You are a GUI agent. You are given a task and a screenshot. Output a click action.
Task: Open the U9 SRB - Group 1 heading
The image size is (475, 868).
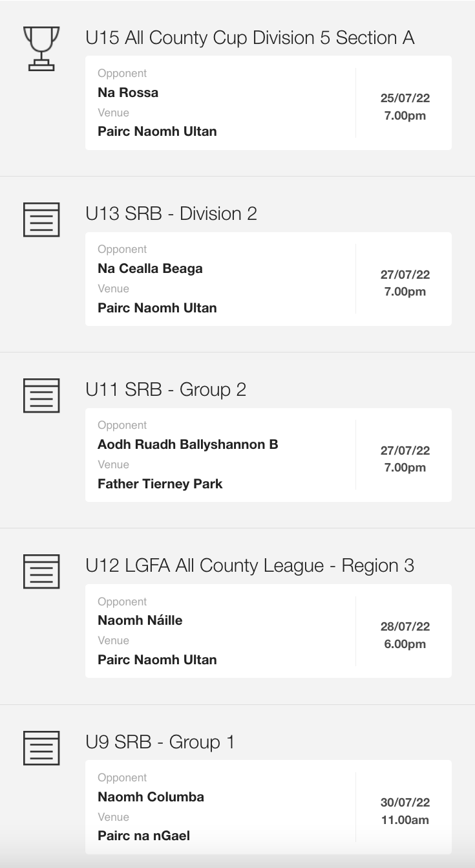160,742
